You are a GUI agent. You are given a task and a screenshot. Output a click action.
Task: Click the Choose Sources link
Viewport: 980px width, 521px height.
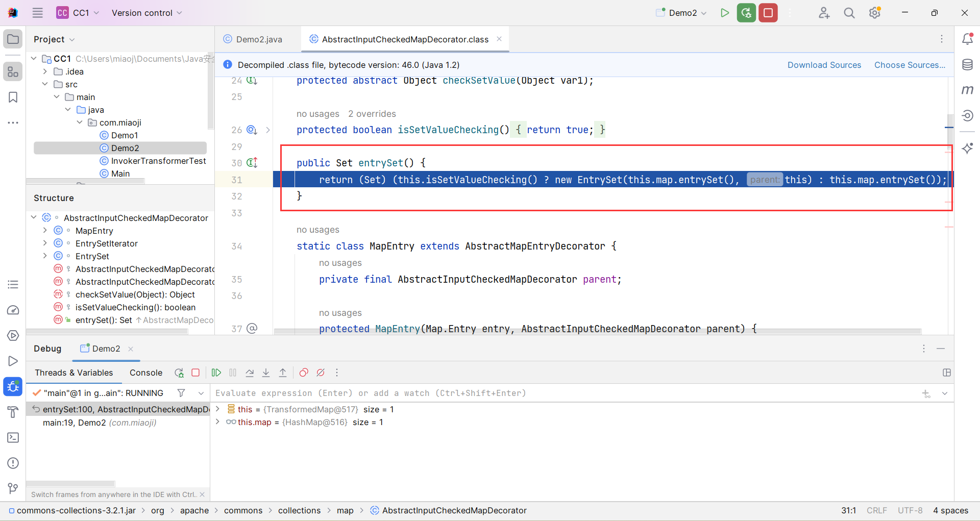pos(910,65)
